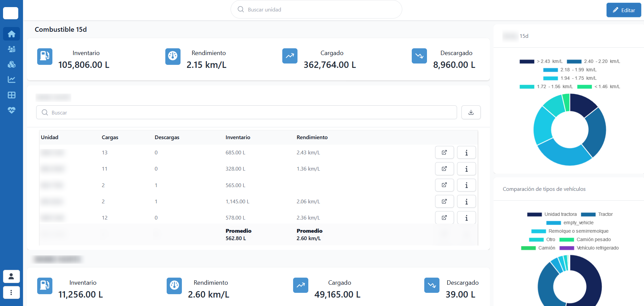
Task: Open external link for the 685.00 L unit
Action: coord(444,152)
